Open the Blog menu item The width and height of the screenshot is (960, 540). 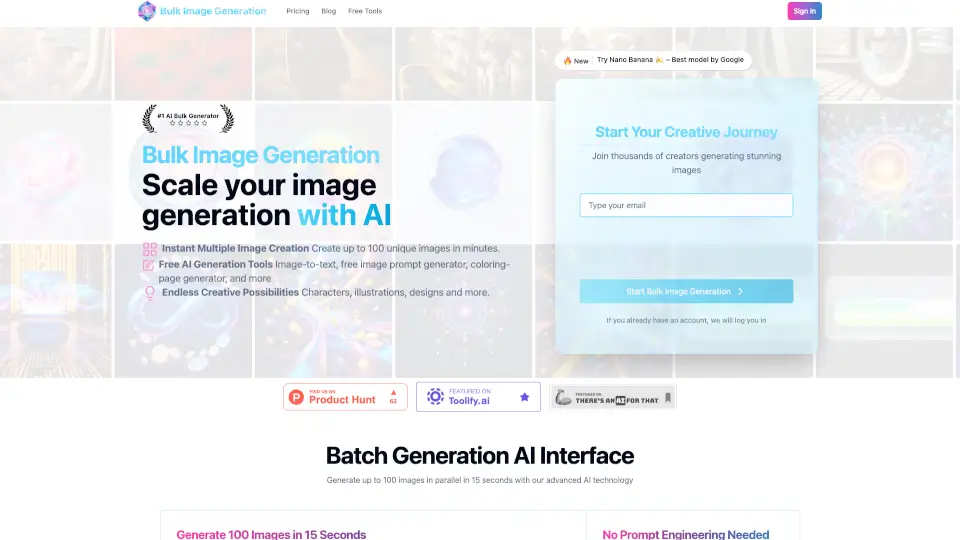329,11
